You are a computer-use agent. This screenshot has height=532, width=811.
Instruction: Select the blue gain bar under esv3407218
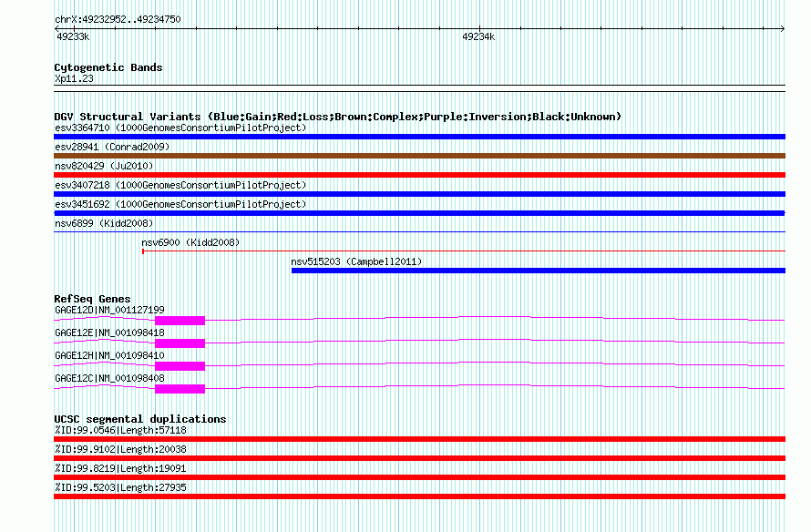pos(419,194)
